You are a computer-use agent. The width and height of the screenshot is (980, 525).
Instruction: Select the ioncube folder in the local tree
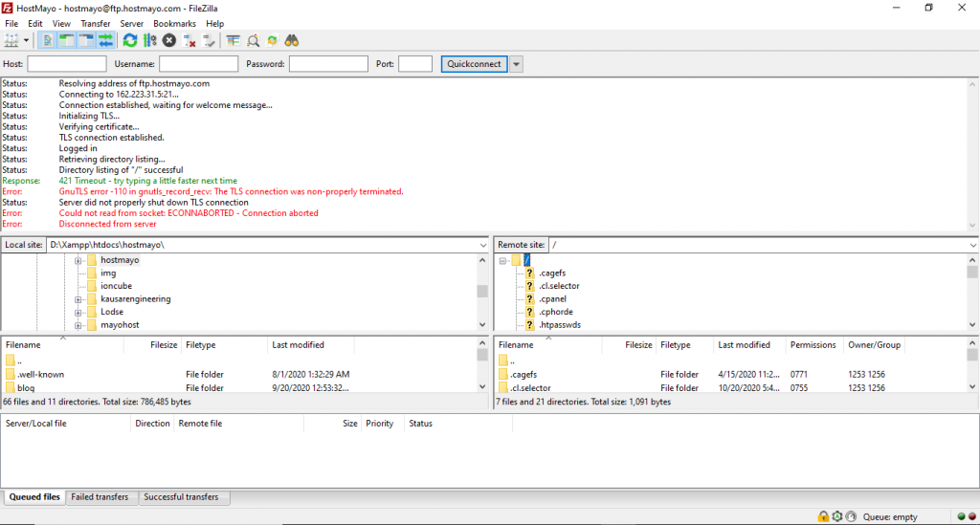[x=116, y=286]
